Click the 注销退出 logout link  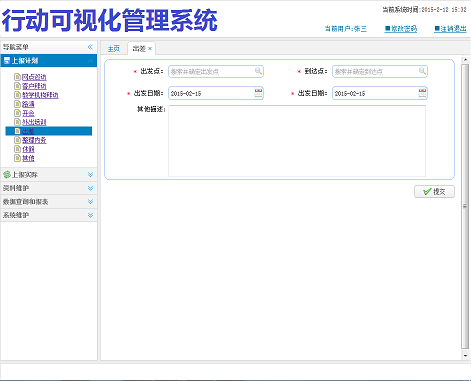450,29
